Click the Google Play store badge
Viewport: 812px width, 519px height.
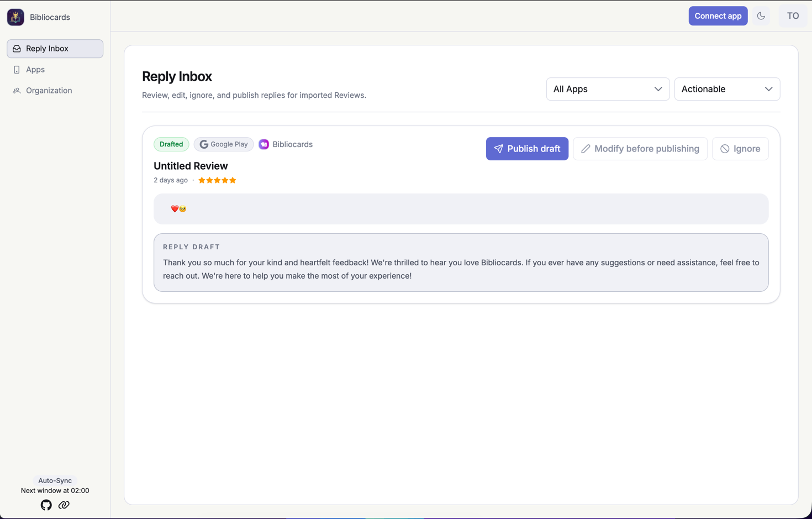click(224, 144)
